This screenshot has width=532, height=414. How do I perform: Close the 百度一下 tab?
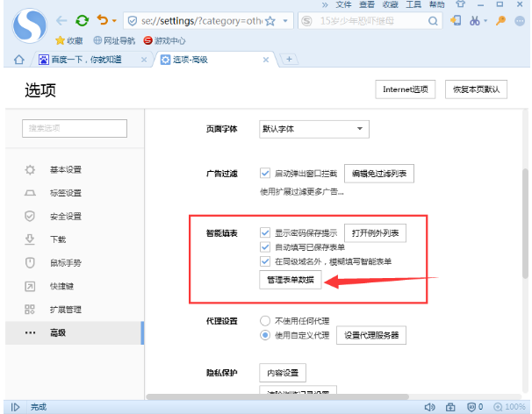click(144, 60)
